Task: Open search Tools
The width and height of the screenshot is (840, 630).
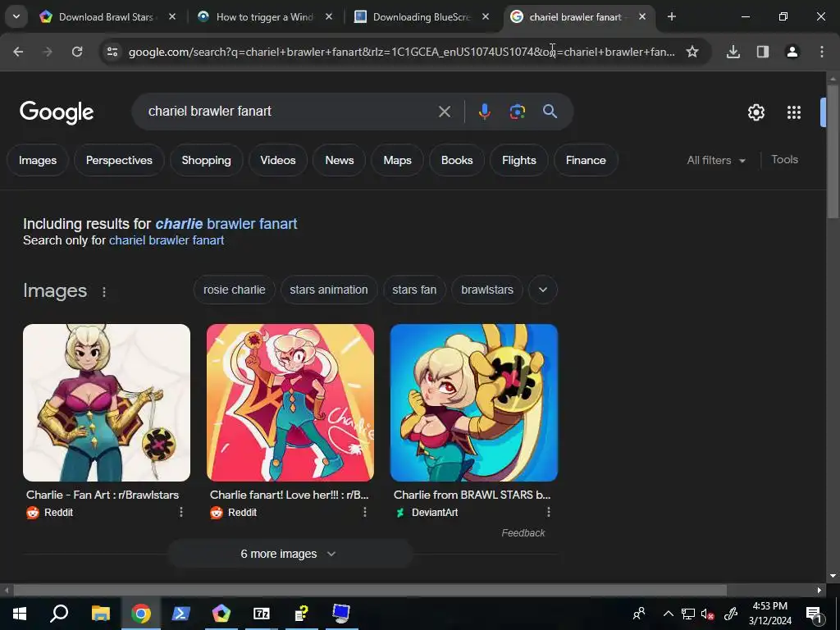Action: click(784, 160)
